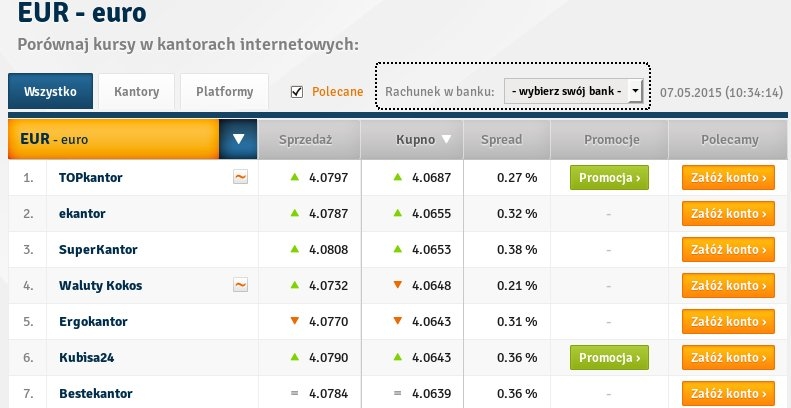The image size is (791, 408).
Task: Uncheck the Polecane checkbox
Action: click(x=296, y=92)
